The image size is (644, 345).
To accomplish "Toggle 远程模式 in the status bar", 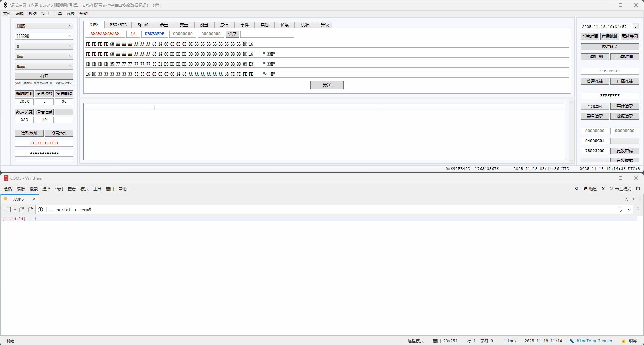I will (x=415, y=341).
